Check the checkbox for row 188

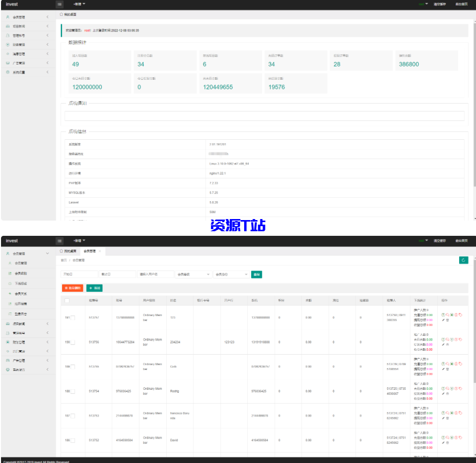(73, 391)
